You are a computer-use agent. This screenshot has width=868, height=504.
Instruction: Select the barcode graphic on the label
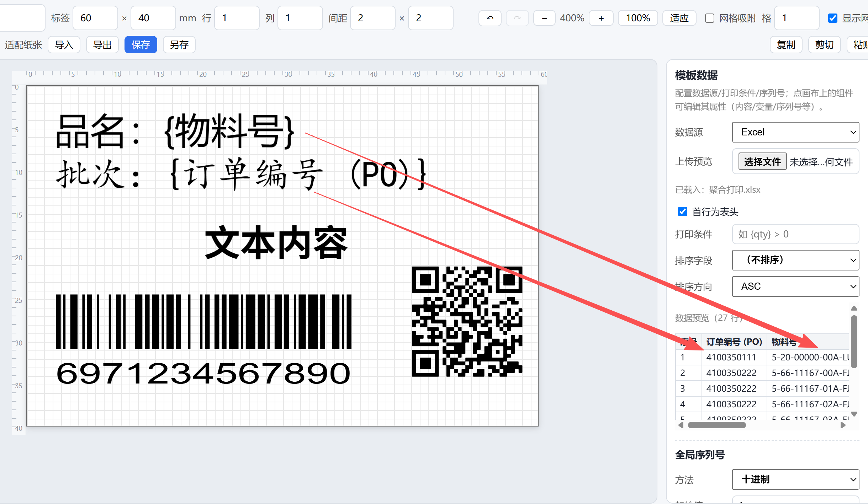pos(203,321)
